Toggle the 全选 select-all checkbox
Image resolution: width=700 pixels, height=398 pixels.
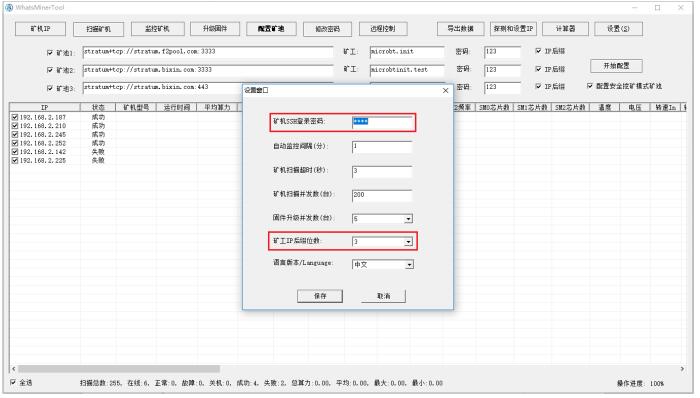[x=13, y=382]
